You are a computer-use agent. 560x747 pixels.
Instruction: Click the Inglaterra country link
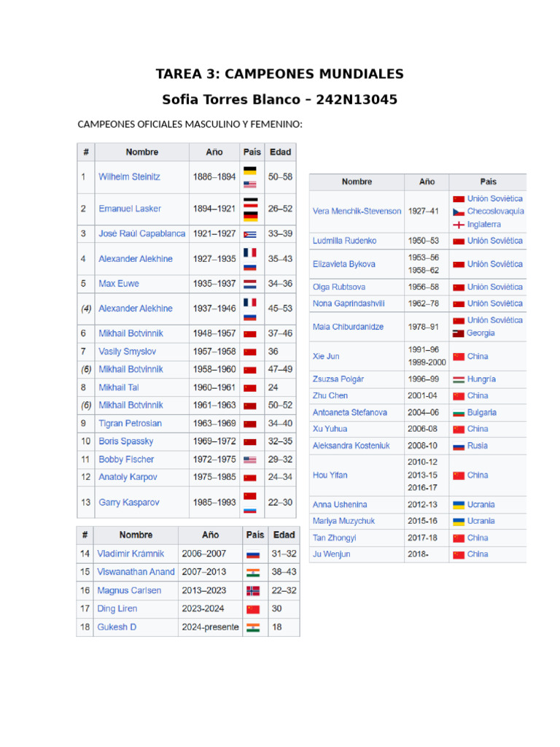click(484, 225)
